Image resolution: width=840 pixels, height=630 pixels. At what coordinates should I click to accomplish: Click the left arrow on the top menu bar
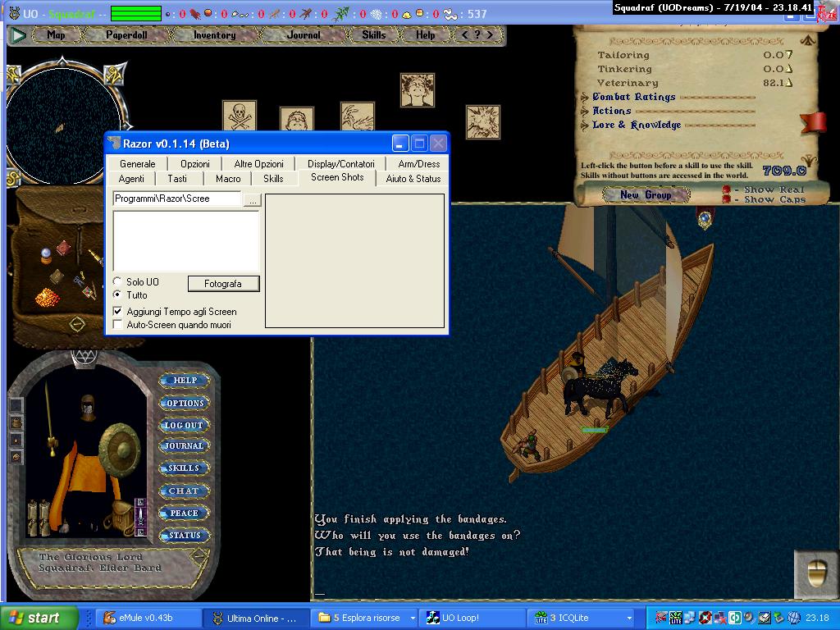click(x=464, y=34)
